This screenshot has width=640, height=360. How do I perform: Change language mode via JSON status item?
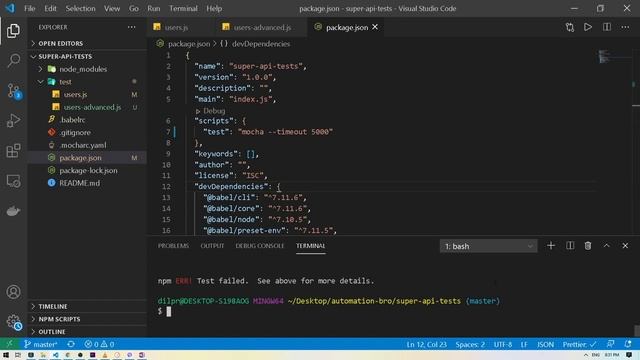click(x=545, y=344)
